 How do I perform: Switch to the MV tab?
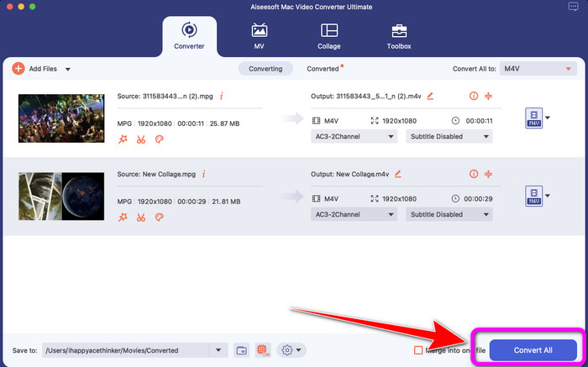[x=259, y=36]
